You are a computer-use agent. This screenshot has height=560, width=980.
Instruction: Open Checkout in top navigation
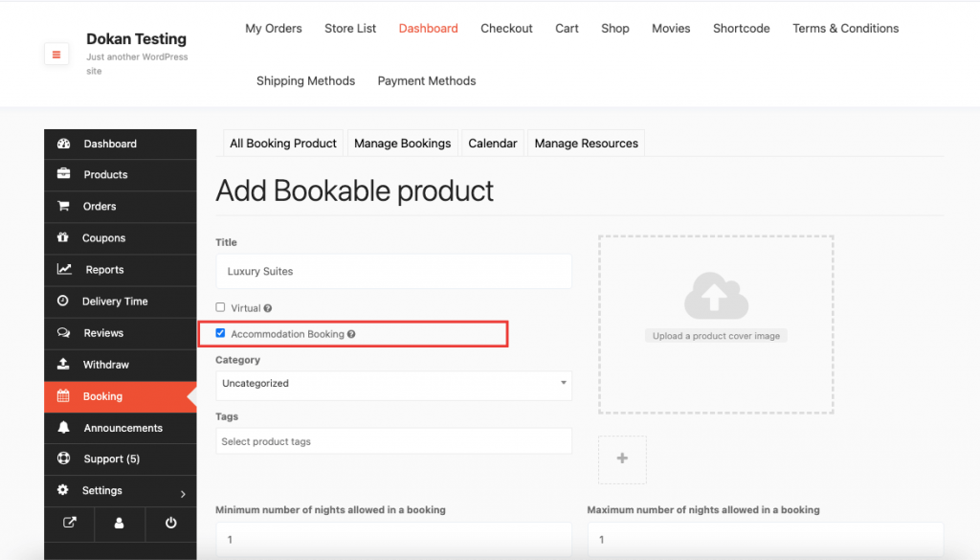506,28
